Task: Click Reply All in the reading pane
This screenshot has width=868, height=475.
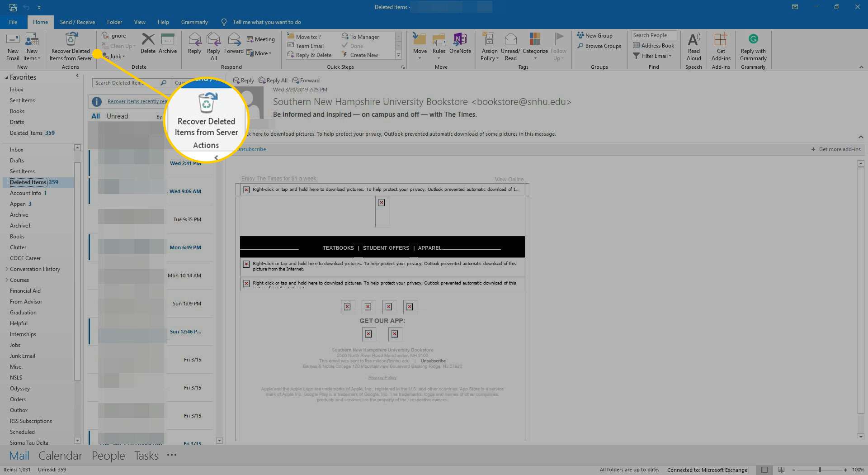Action: click(273, 80)
